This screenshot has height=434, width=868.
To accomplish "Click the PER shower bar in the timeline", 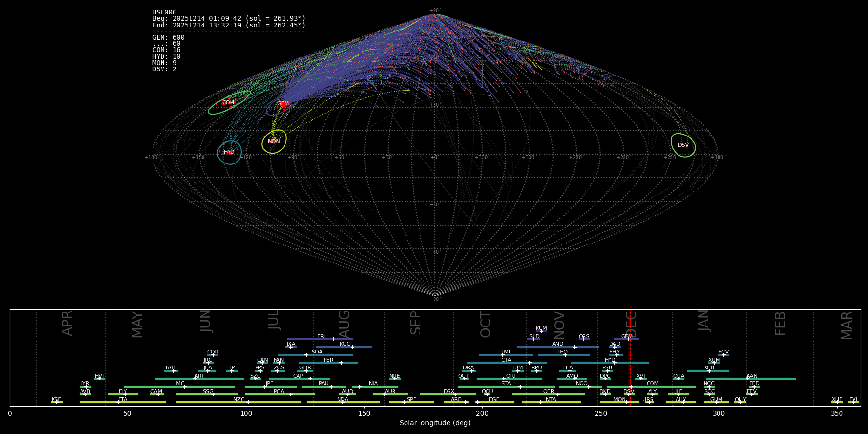I will 329,363.
